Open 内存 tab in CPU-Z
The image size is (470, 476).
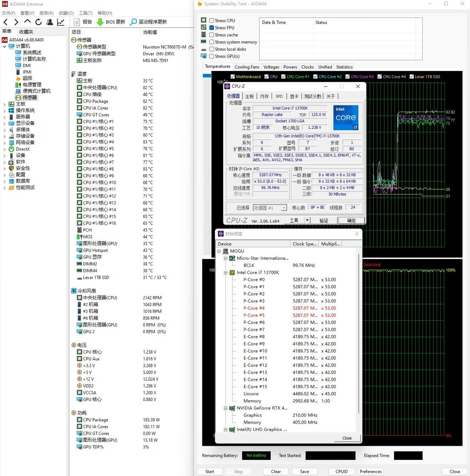(264, 96)
